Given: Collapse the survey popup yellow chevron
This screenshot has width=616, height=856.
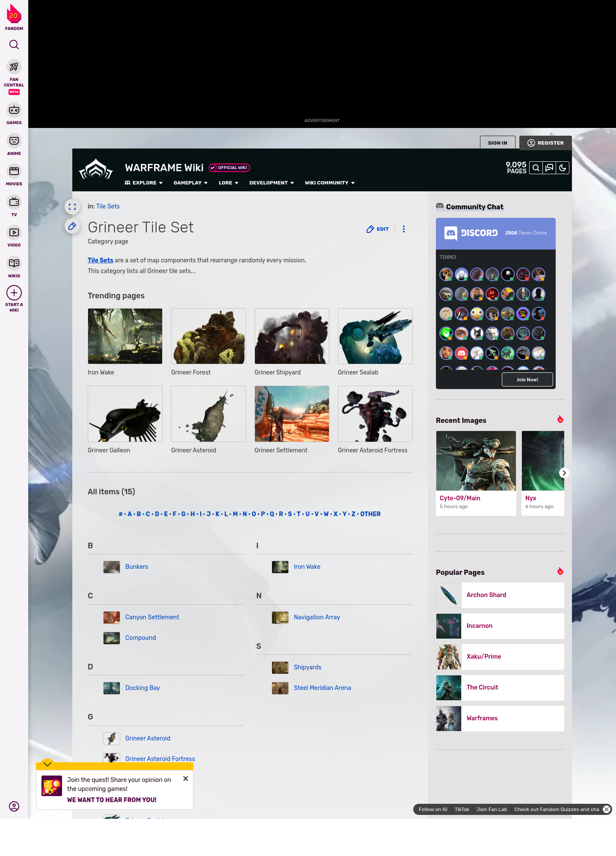Looking at the screenshot, I should click(47, 764).
